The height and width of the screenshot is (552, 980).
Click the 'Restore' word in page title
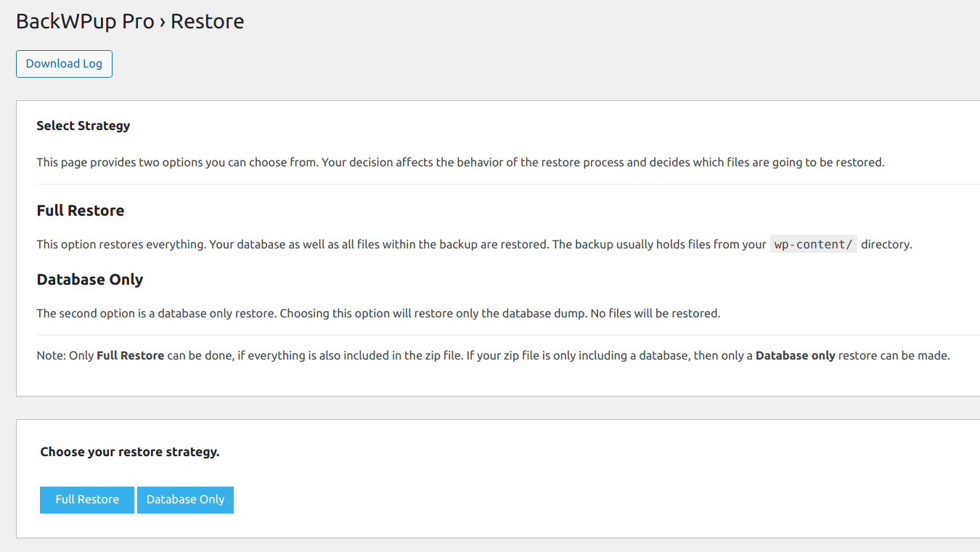208,22
